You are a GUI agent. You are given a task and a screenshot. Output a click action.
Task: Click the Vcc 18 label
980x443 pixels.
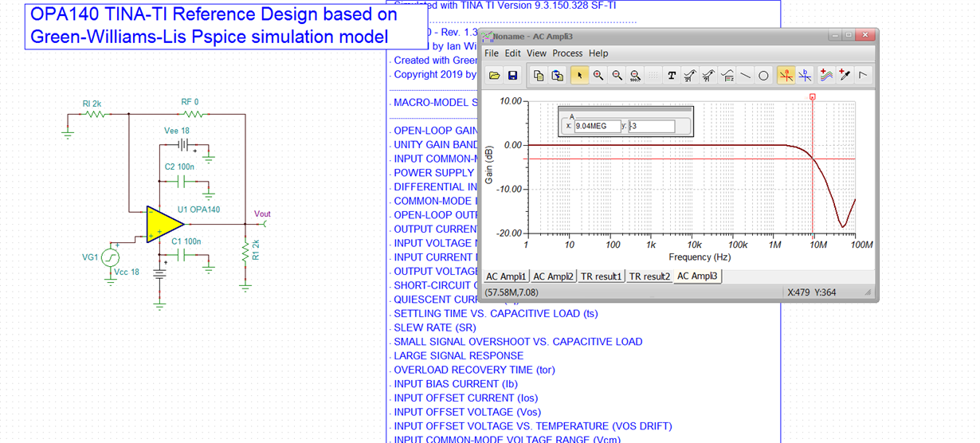[127, 272]
